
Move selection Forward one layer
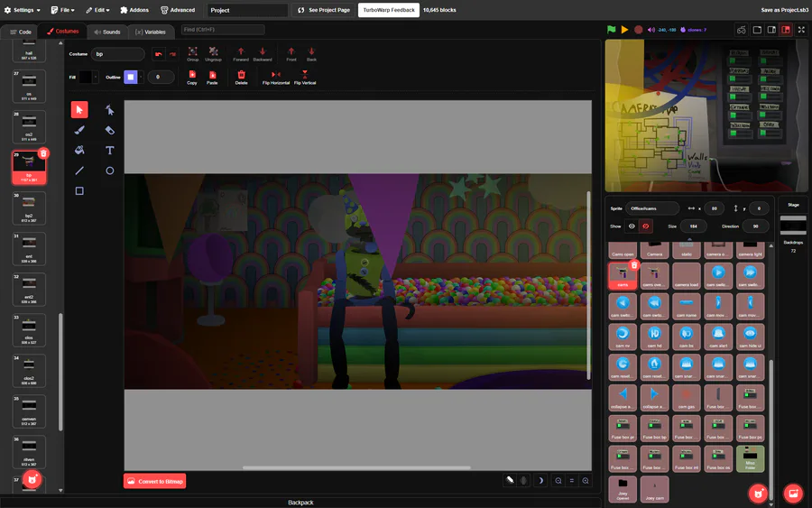click(241, 54)
